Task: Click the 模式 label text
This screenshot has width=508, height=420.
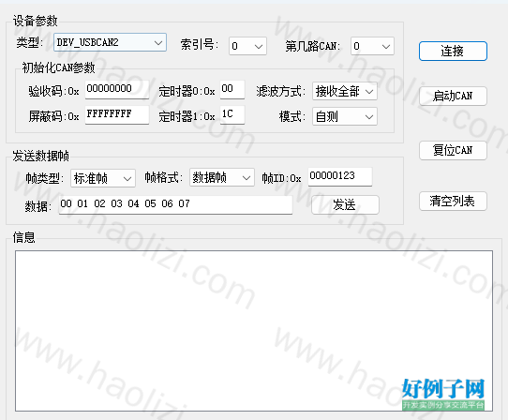Action: tap(292, 116)
